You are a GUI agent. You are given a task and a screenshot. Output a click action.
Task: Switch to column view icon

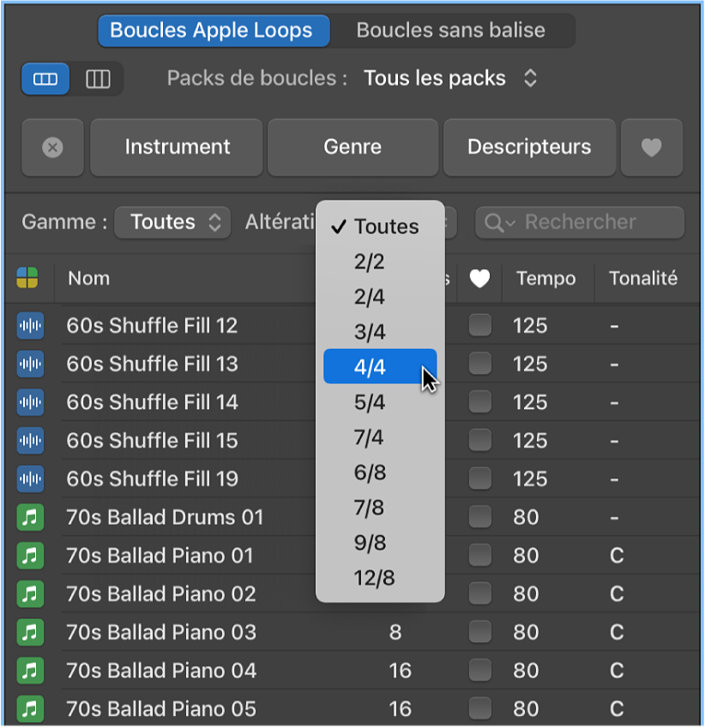click(x=98, y=79)
